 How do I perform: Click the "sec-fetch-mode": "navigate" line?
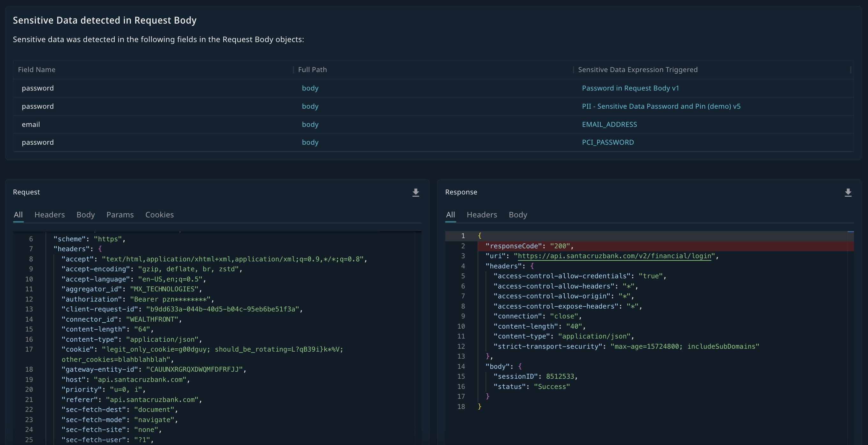pyautogui.click(x=119, y=420)
